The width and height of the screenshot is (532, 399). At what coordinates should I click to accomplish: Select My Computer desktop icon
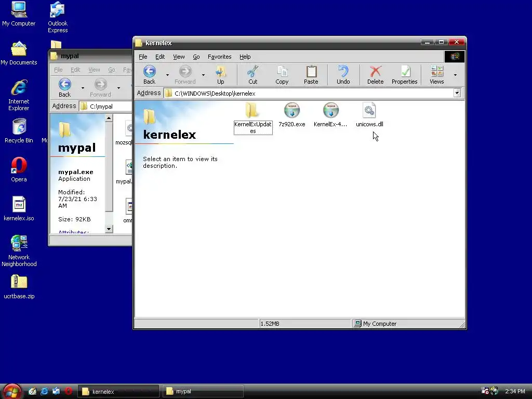(x=19, y=14)
